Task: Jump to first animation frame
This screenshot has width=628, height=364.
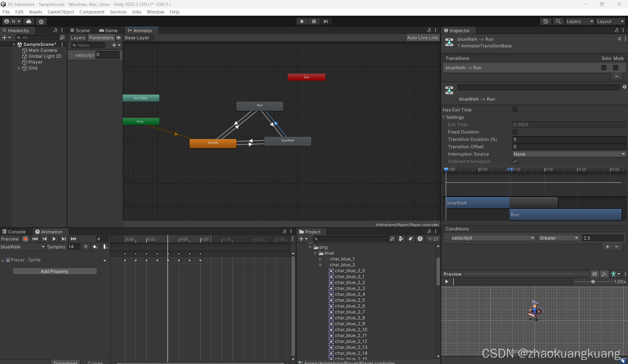Action: pyautogui.click(x=35, y=239)
